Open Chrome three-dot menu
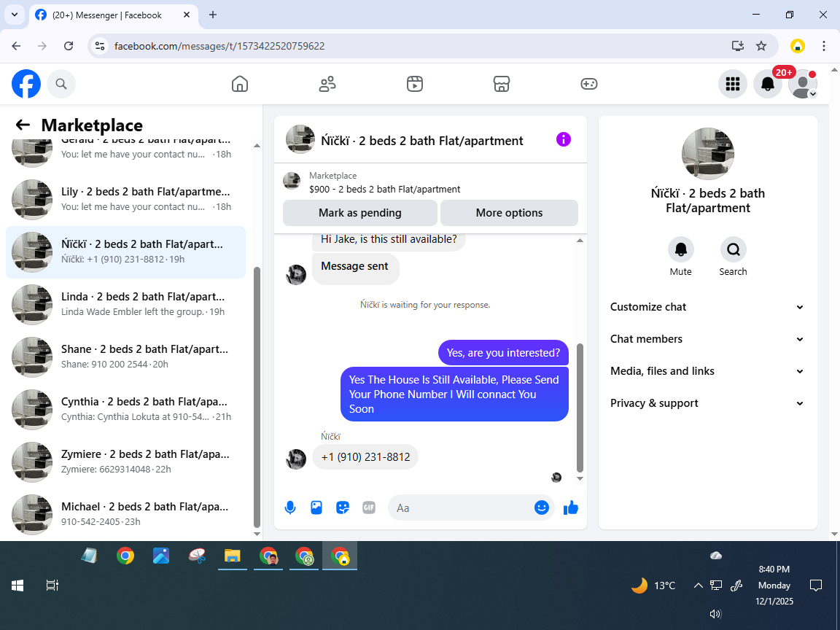Screen dimensions: 840x630 [x=824, y=46]
